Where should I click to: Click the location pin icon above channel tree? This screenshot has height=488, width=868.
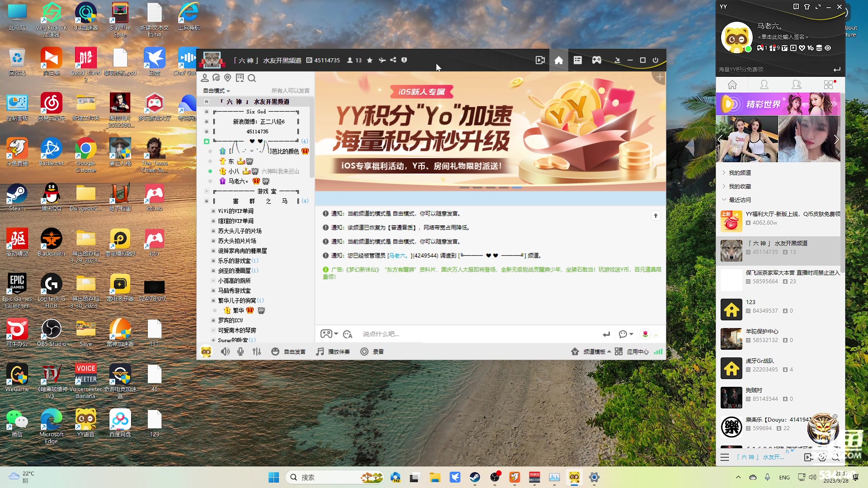point(228,78)
